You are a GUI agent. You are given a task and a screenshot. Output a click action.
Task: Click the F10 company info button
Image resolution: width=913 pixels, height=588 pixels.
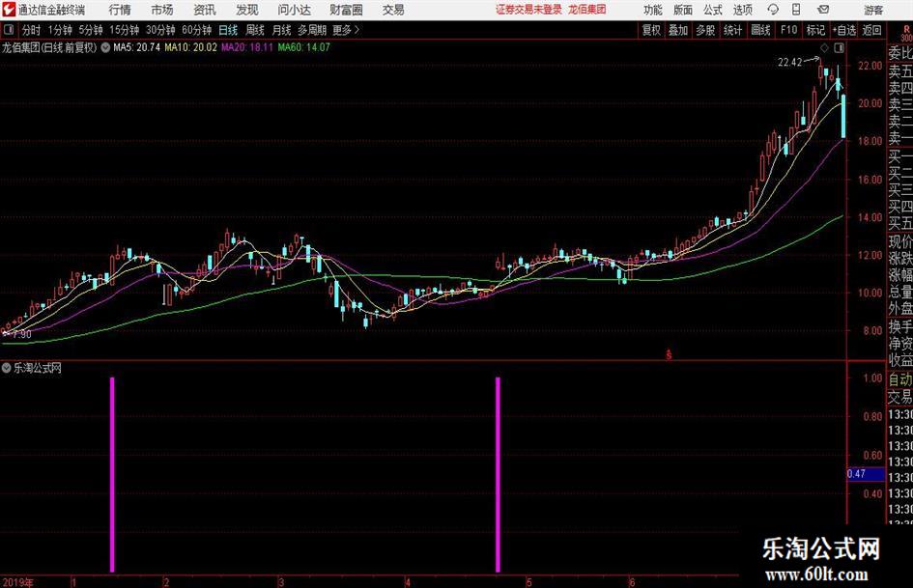[x=788, y=30]
